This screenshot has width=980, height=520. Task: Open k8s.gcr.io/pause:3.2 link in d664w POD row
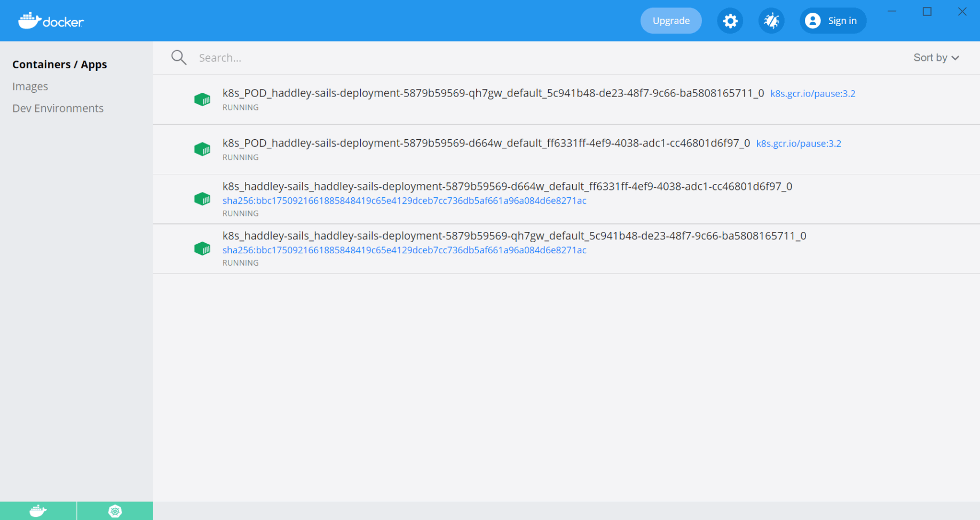click(x=799, y=143)
